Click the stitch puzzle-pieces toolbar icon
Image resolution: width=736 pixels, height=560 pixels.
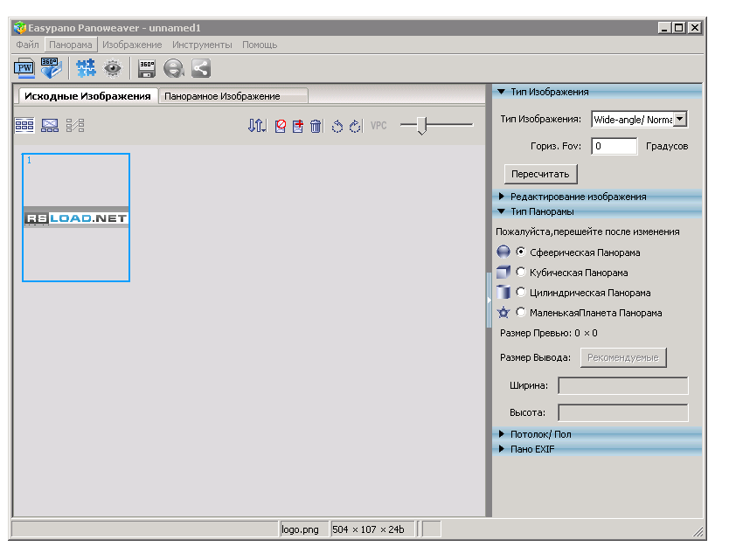(x=86, y=68)
